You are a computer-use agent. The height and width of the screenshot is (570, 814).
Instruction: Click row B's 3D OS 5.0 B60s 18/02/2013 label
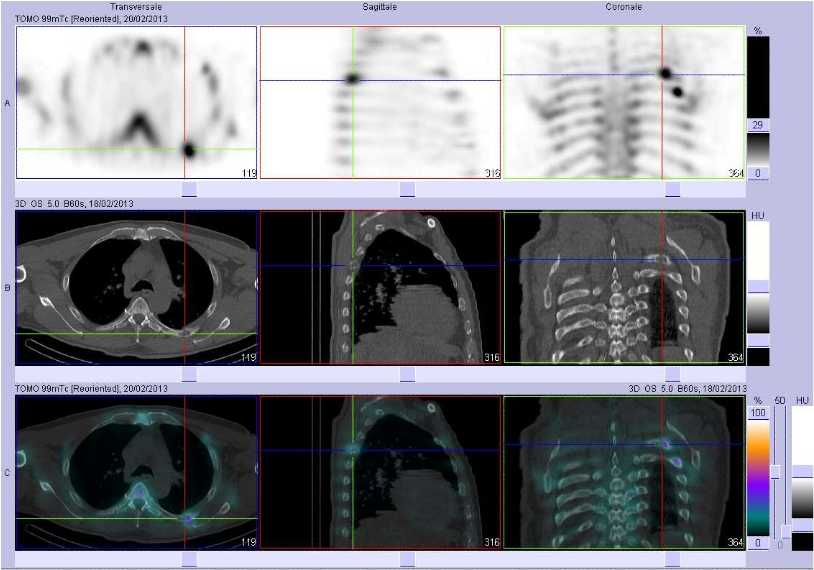point(74,203)
